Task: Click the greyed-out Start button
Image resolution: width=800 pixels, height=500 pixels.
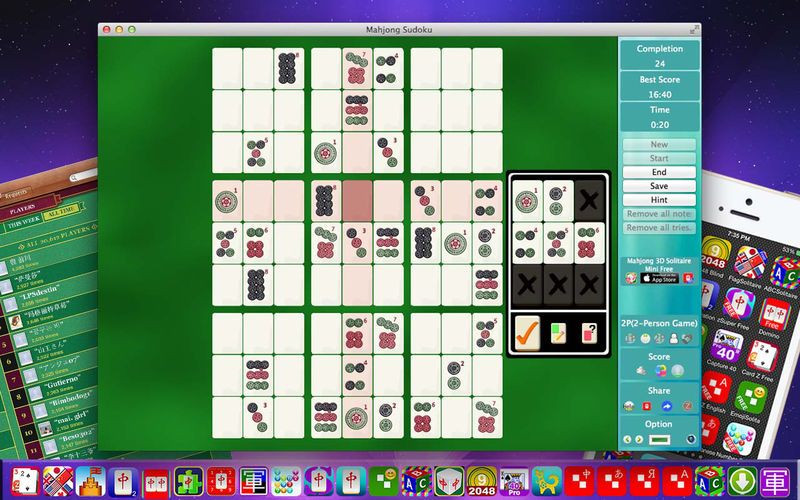Action: pyautogui.click(x=659, y=158)
